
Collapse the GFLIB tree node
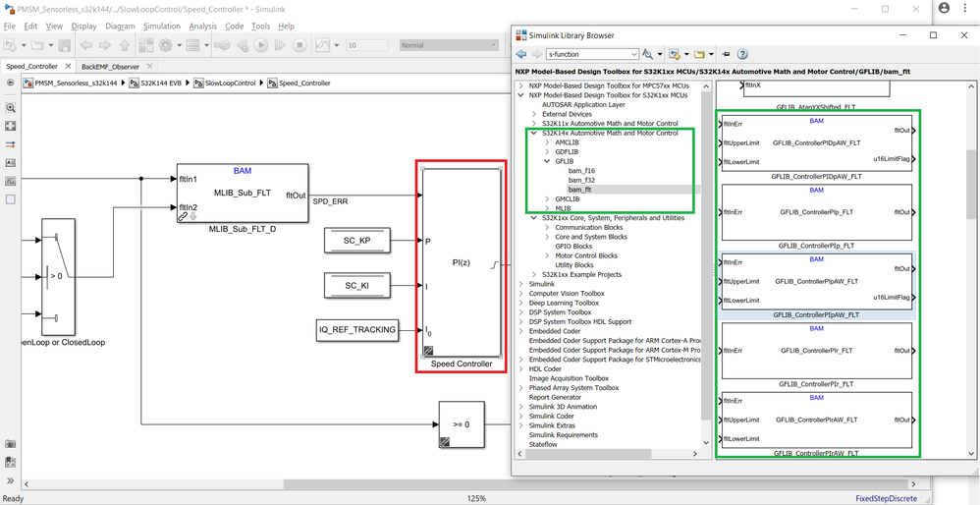pos(546,161)
